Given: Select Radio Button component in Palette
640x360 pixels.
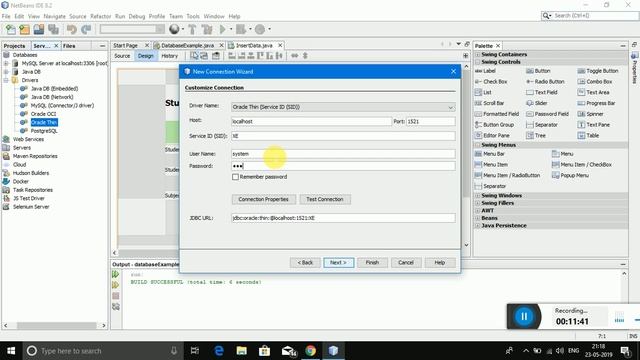Looking at the screenshot, I should pos(545,82).
